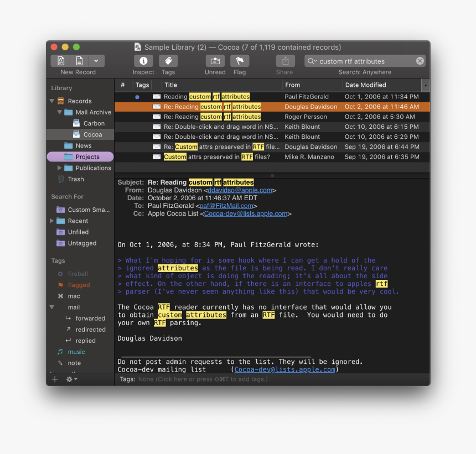Sort by the From column

coord(312,85)
